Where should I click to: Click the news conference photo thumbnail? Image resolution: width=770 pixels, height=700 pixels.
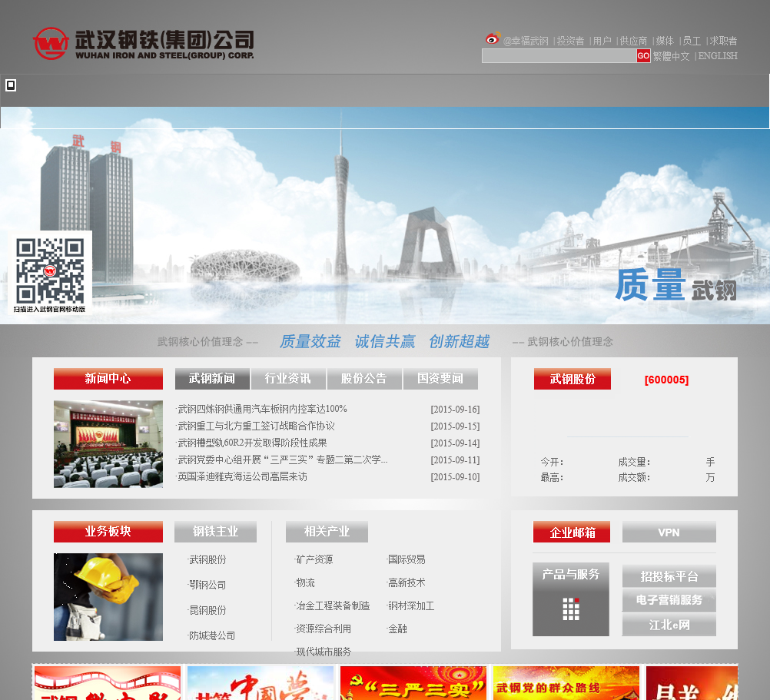coord(108,444)
